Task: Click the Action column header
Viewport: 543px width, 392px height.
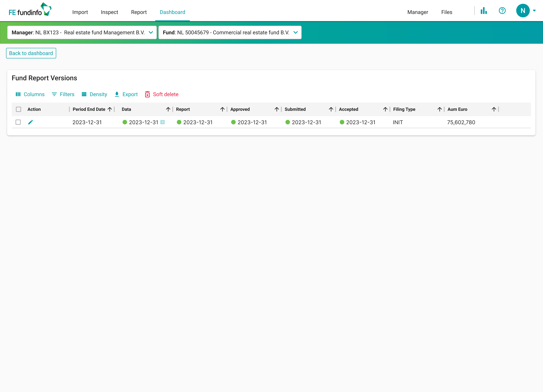Action: (x=34, y=109)
